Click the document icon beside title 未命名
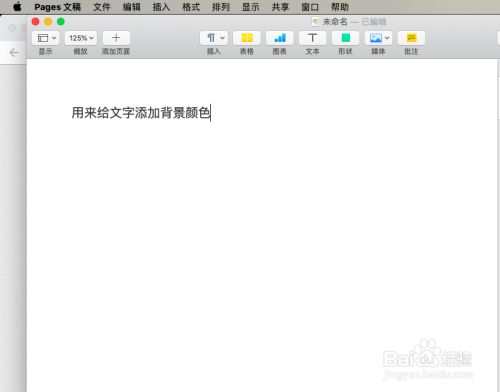The width and height of the screenshot is (500, 392). [x=315, y=22]
